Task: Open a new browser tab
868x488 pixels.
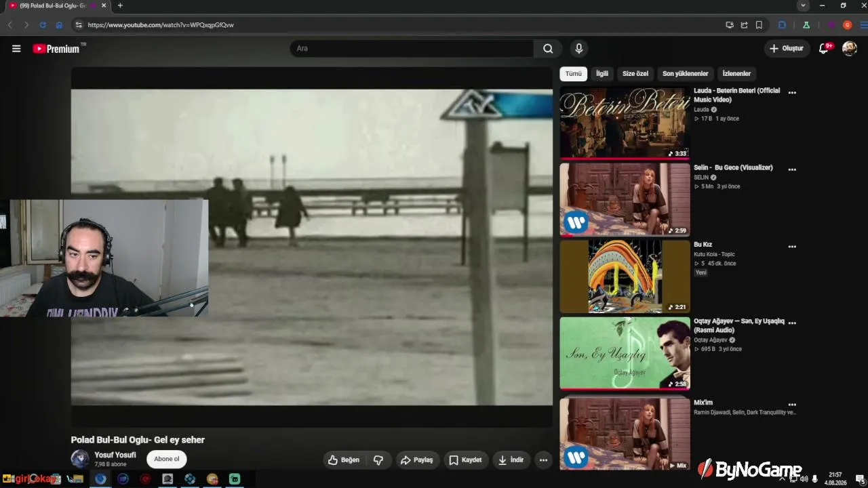Action: (120, 5)
